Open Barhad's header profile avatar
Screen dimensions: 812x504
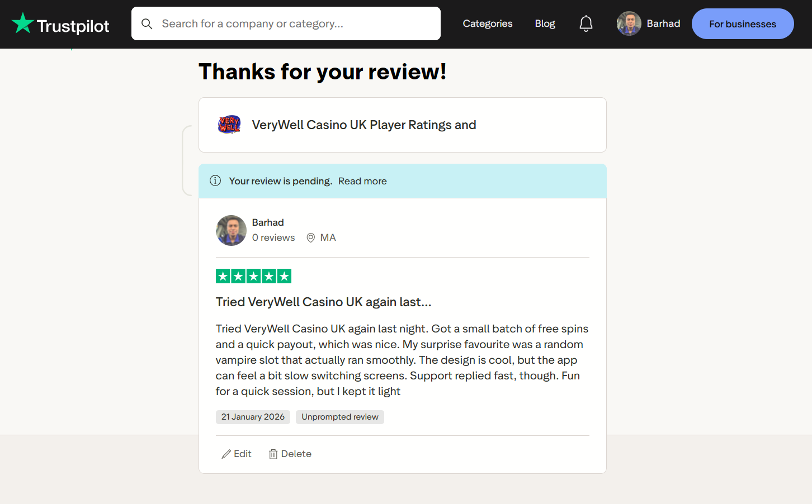(x=629, y=23)
